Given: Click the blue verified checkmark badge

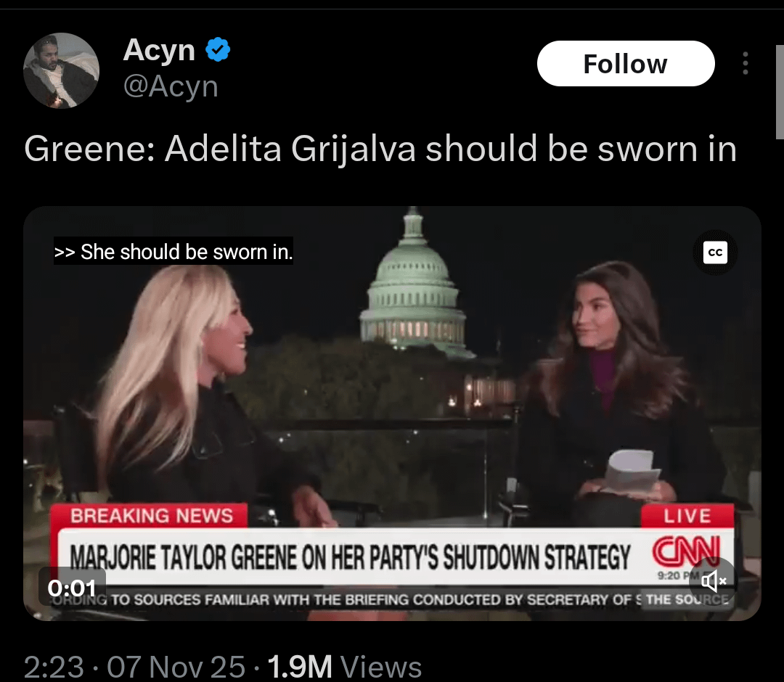Looking at the screenshot, I should click(x=218, y=49).
